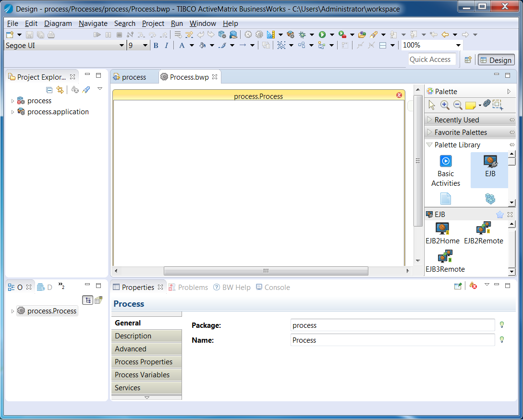Select the Process Variables section

click(146, 375)
